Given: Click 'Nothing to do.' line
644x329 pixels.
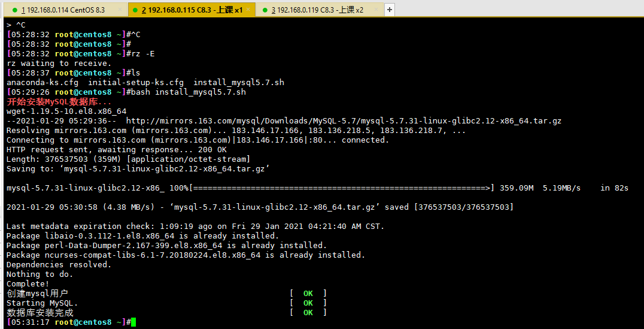Looking at the screenshot, I should (x=40, y=274).
